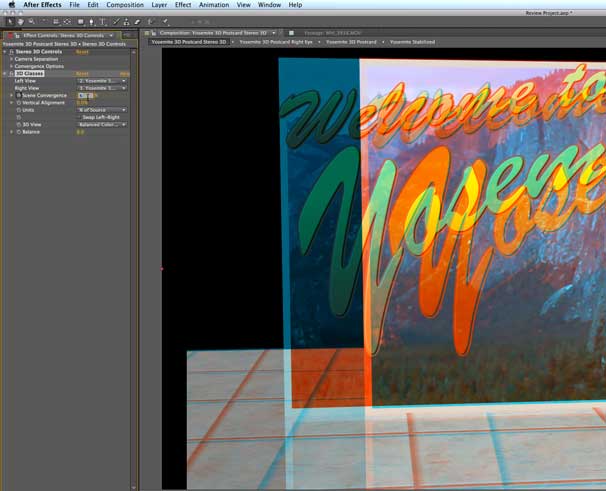Select the Selection arrow tool

click(x=10, y=22)
